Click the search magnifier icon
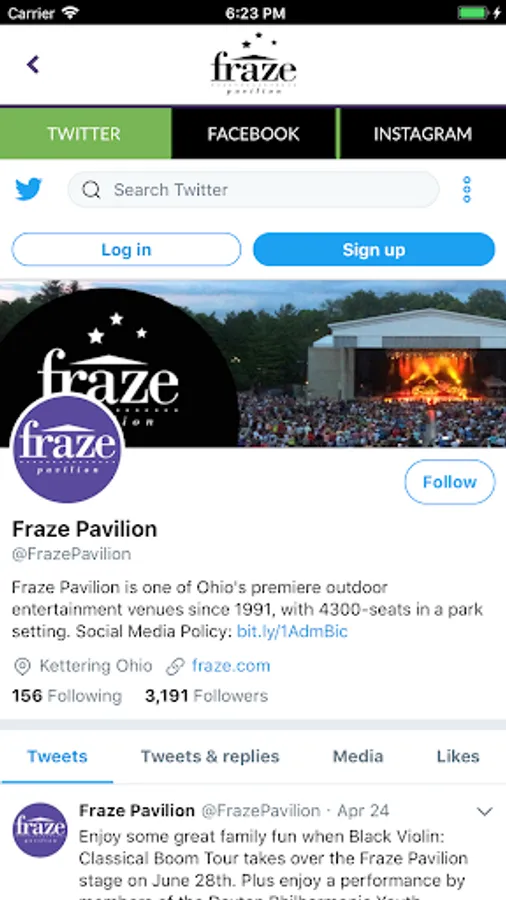Viewport: 506px width, 900px height. click(x=91, y=189)
